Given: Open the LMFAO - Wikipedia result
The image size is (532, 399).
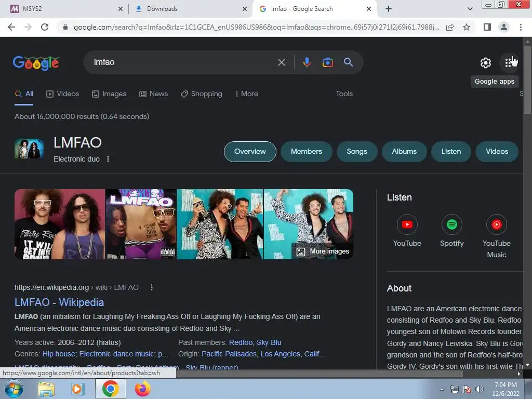Looking at the screenshot, I should point(59,302).
